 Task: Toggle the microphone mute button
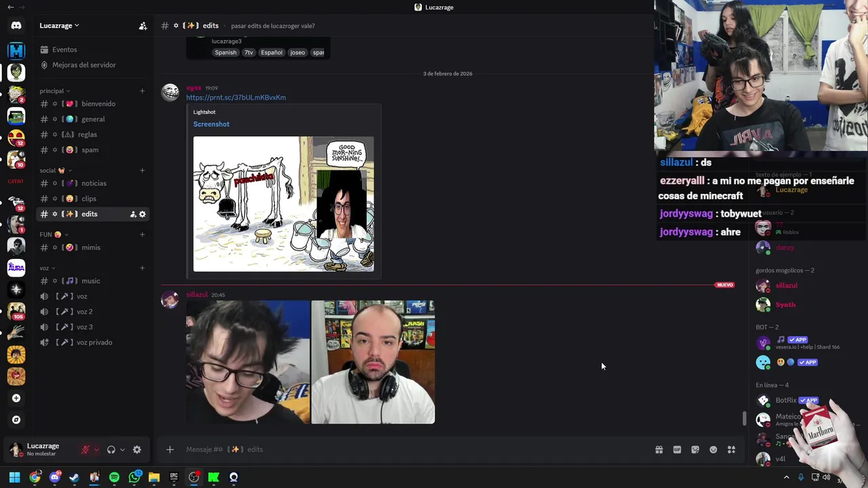click(x=85, y=449)
